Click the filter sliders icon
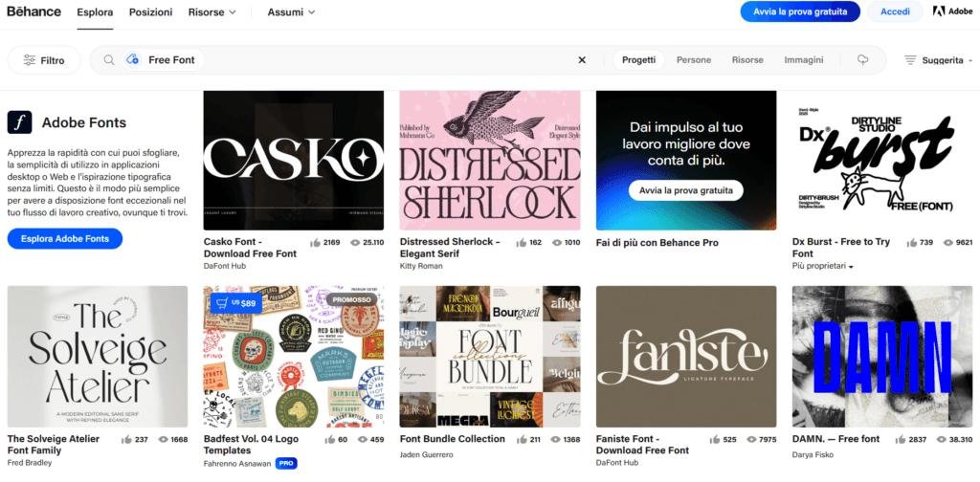The image size is (980, 482). 30,60
